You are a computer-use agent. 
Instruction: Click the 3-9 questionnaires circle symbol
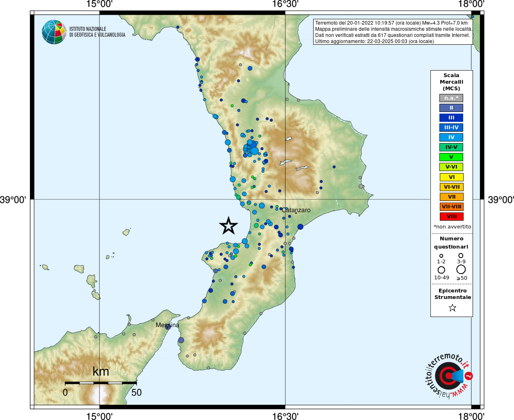tap(461, 255)
